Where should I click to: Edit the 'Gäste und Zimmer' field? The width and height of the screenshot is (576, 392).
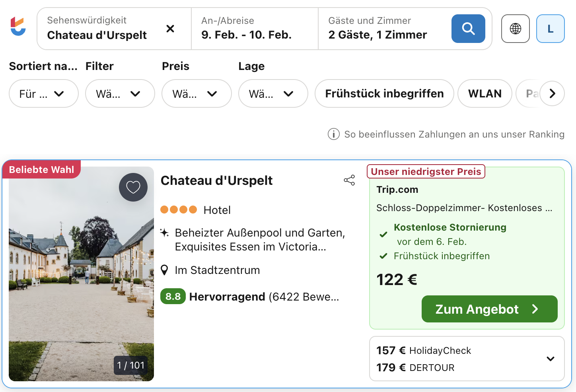pos(382,29)
